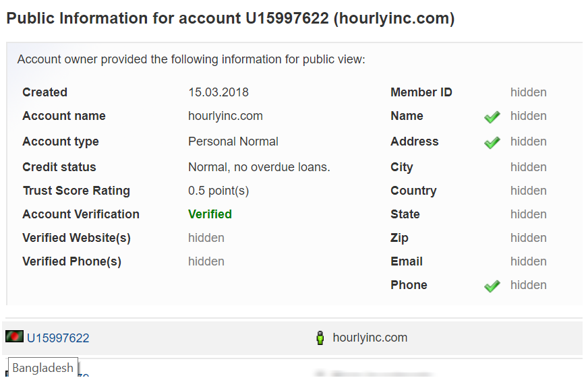Click the green person icon beside hourlyinc.com
The width and height of the screenshot is (588, 378).
pos(320,338)
